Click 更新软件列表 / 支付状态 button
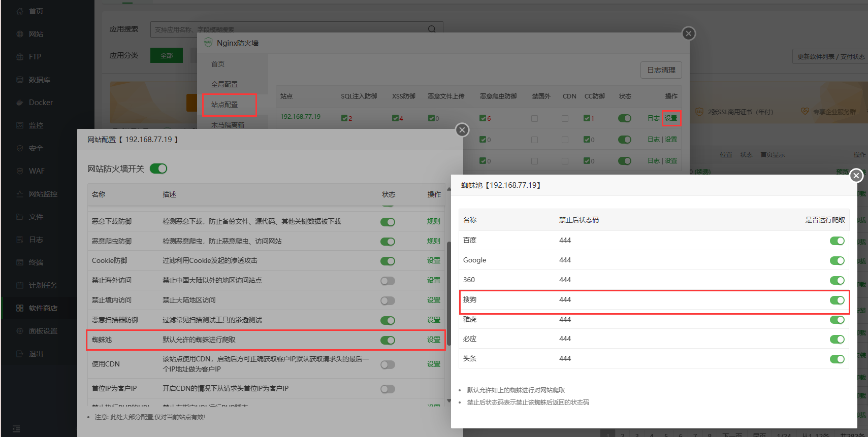Screen dimensions: 868x437 (831, 56)
